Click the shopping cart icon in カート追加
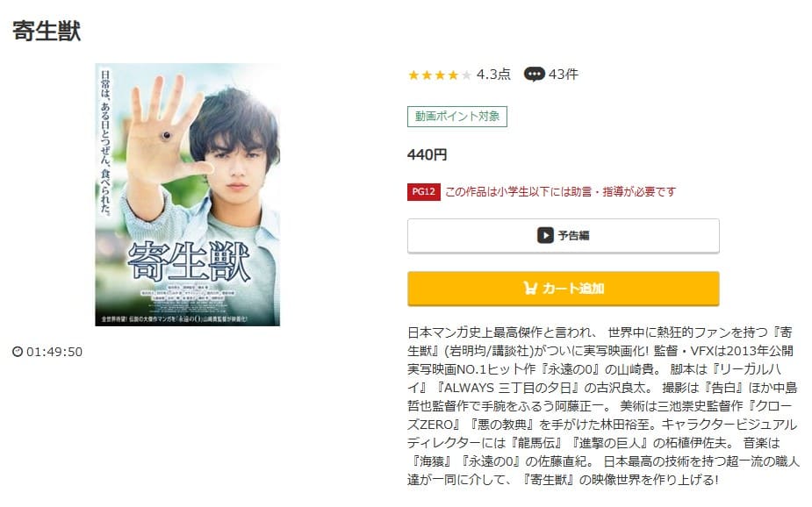 click(529, 289)
